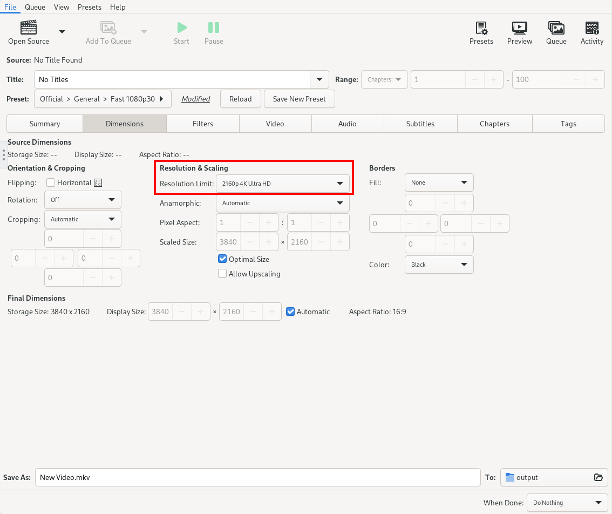Toggle the Optimal Size checkbox
This screenshot has width=612, height=514.
coord(222,259)
